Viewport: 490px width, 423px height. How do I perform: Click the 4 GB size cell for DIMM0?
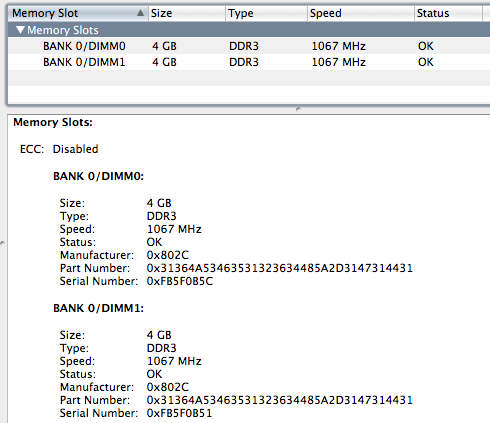pyautogui.click(x=164, y=46)
